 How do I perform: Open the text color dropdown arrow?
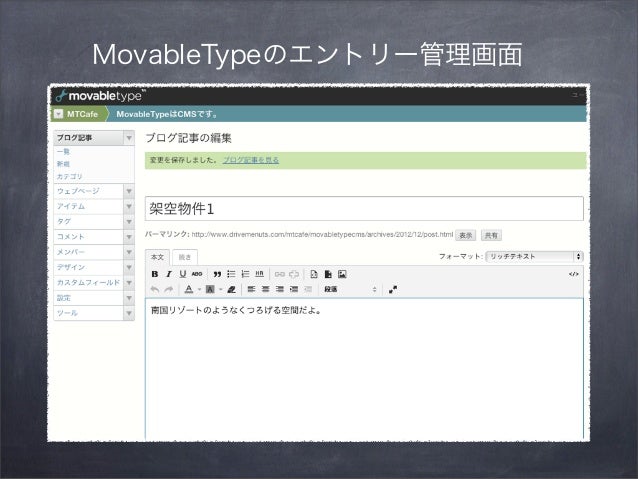coord(199,289)
